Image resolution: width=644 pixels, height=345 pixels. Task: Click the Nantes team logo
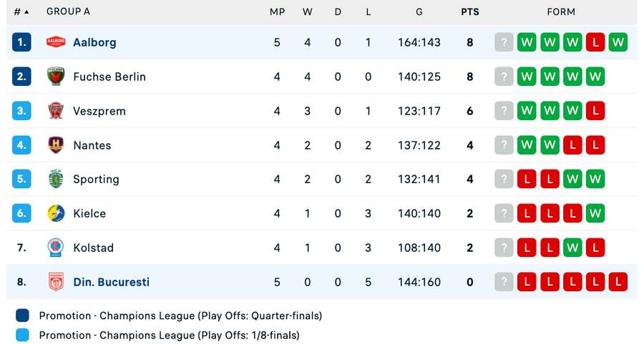click(x=56, y=145)
